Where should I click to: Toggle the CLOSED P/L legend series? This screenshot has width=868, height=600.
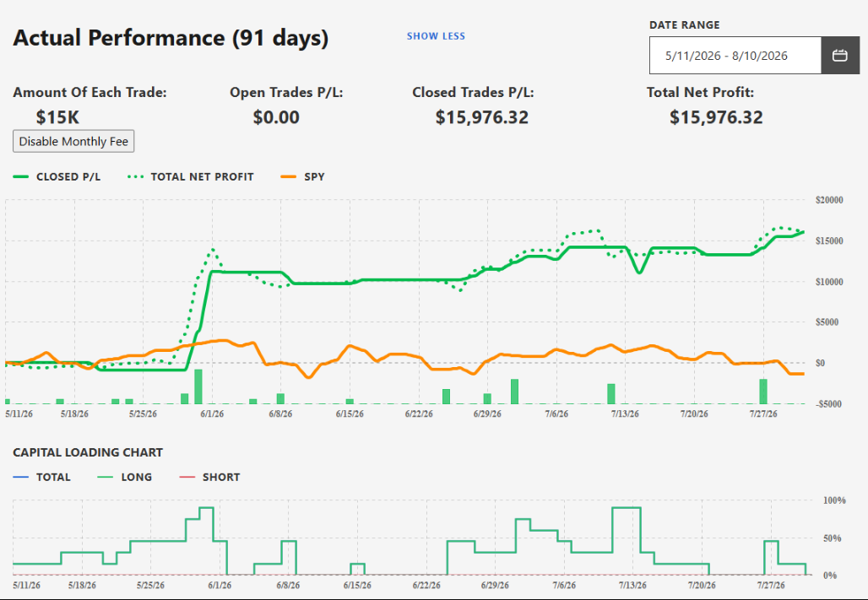pyautogui.click(x=57, y=176)
